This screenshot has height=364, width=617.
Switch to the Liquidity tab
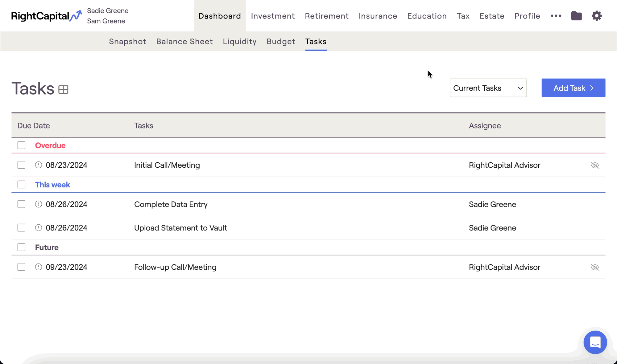[x=240, y=41]
